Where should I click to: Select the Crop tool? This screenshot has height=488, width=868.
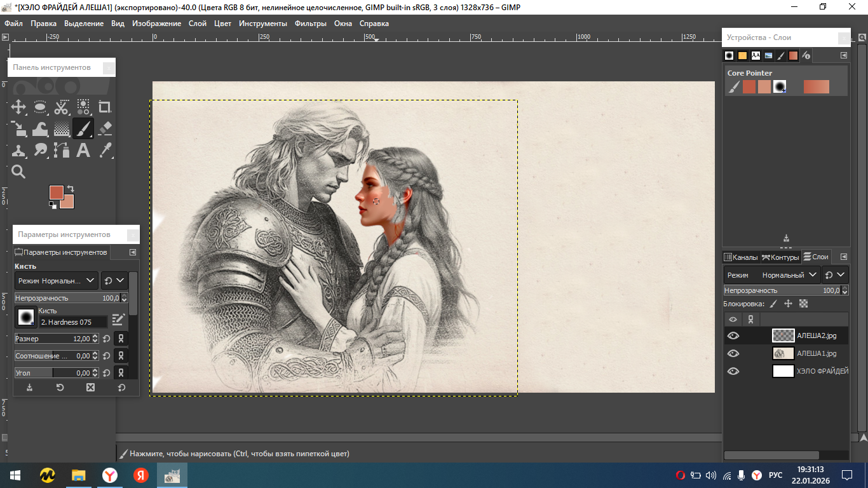coord(105,107)
